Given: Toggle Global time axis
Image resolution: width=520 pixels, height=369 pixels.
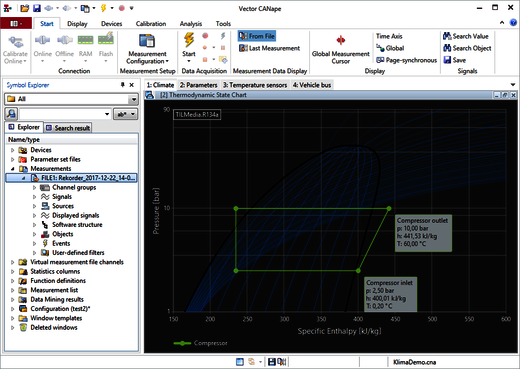Looking at the screenshot, I should (390, 48).
